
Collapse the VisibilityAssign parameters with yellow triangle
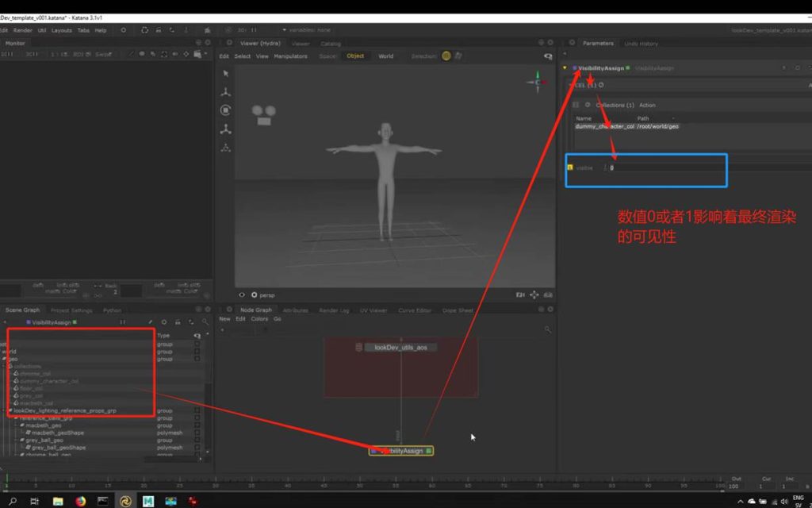pos(565,68)
